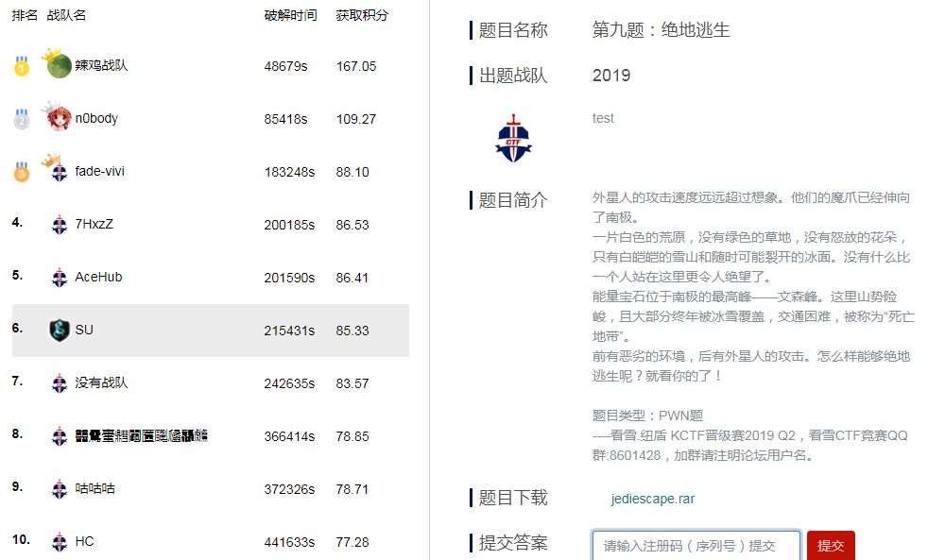Open team name 咕咕咕
The image size is (928, 560).
[95, 488]
